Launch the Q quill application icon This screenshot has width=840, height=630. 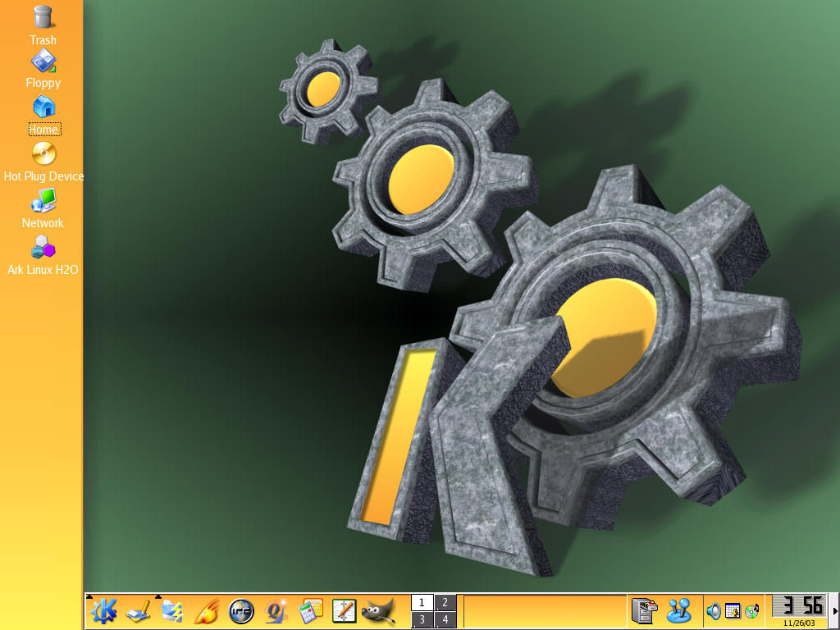pyautogui.click(x=276, y=611)
